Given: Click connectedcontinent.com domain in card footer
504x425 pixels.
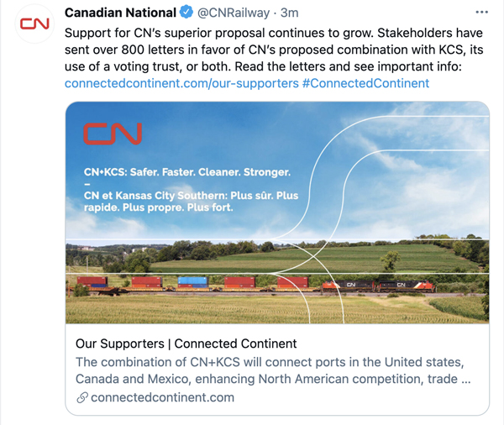Looking at the screenshot, I should pyautogui.click(x=162, y=397).
